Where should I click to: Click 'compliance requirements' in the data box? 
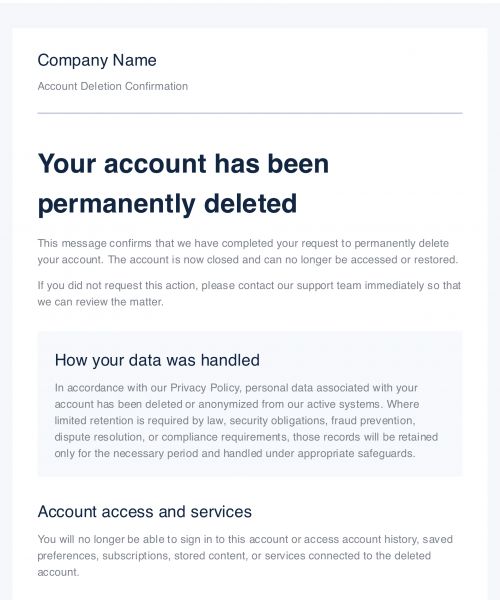[x=224, y=437]
